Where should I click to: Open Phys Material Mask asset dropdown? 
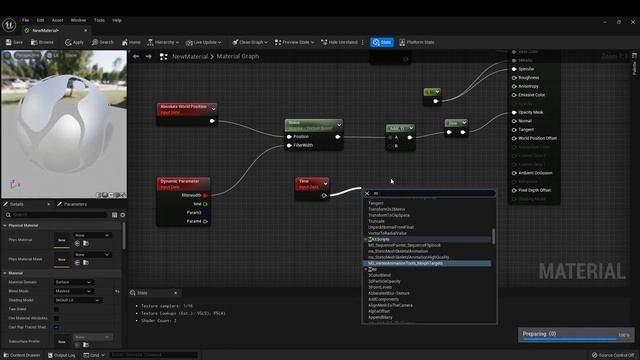click(x=92, y=255)
